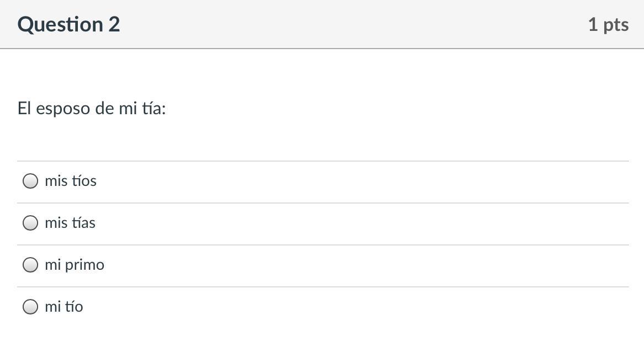The image size is (644, 347).
Task: Click the "mis tías" answer label text
Action: (x=70, y=223)
